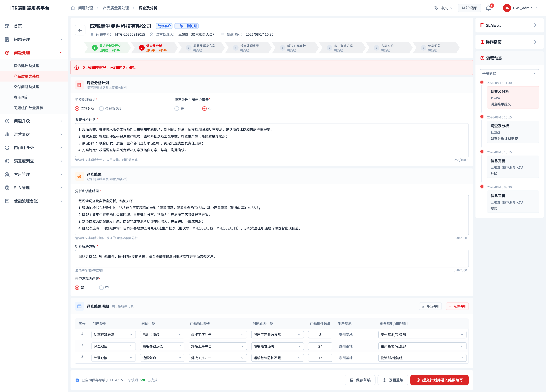Click the back arrow icon button
This screenshot has width=546, height=392.
point(80,30)
